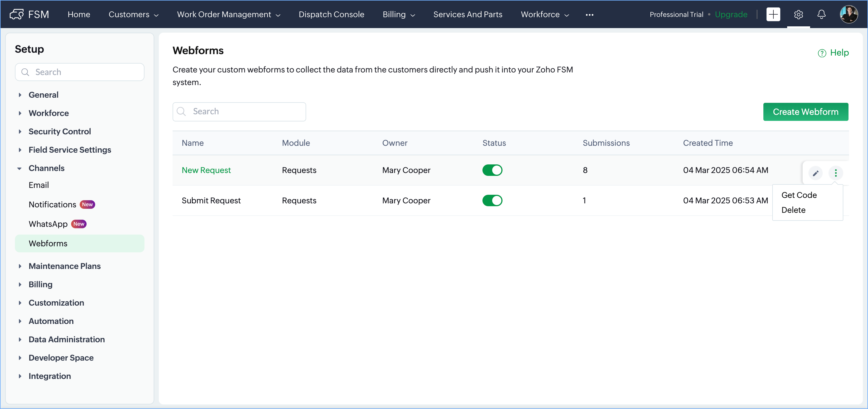Screen dimensions: 868x409
Task: Disable the New Request webform status toggle
Action: click(492, 170)
